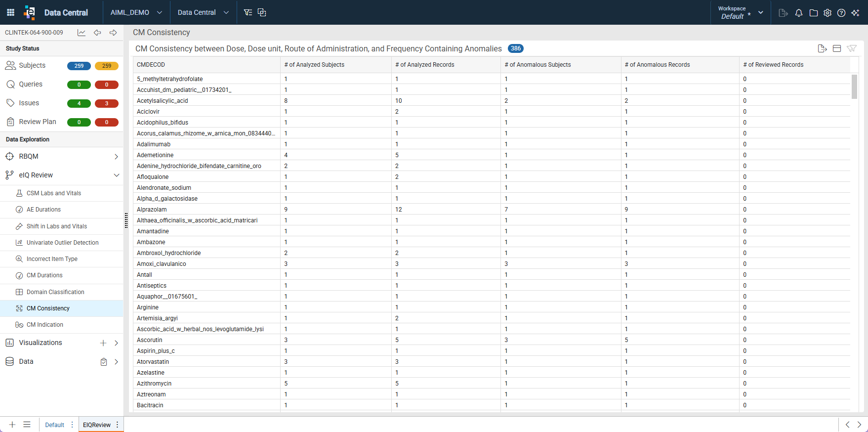Export the CM Consistency table
The image size is (868, 432).
click(822, 48)
